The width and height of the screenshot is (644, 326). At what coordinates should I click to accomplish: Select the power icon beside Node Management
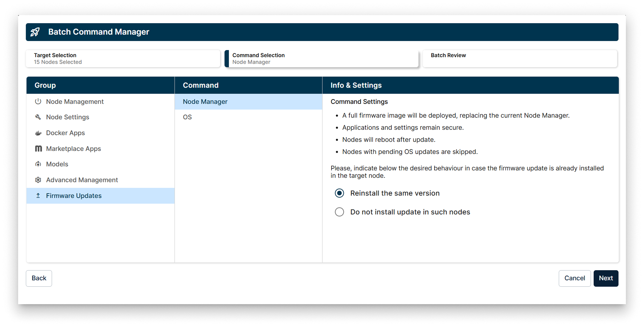38,101
